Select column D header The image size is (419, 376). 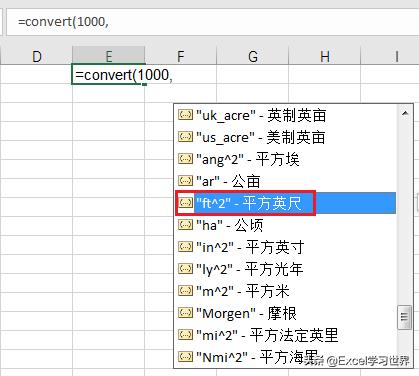36,56
